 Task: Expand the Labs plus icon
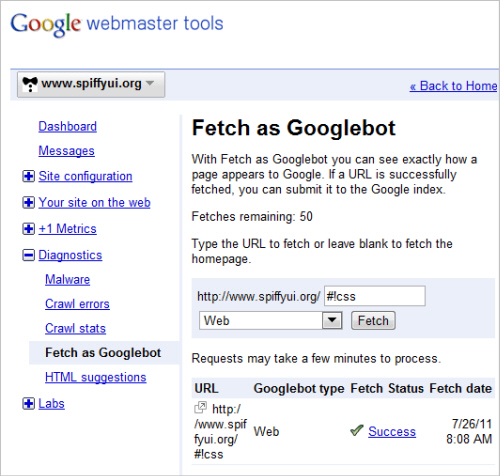click(x=28, y=404)
